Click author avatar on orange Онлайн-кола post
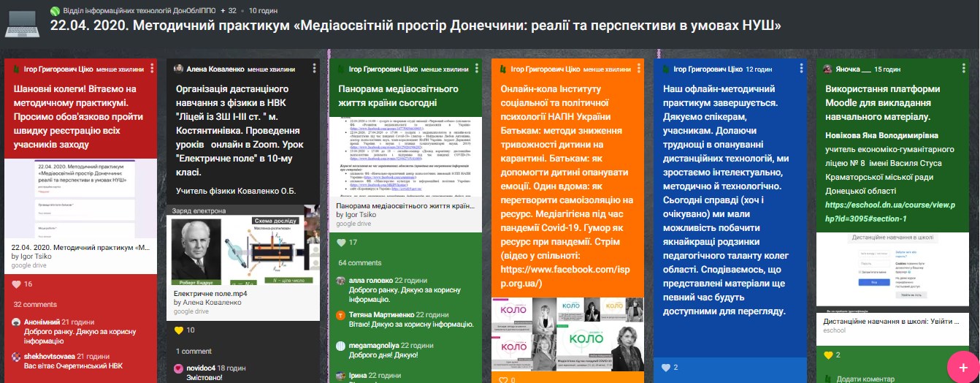980x383 pixels. click(503, 69)
